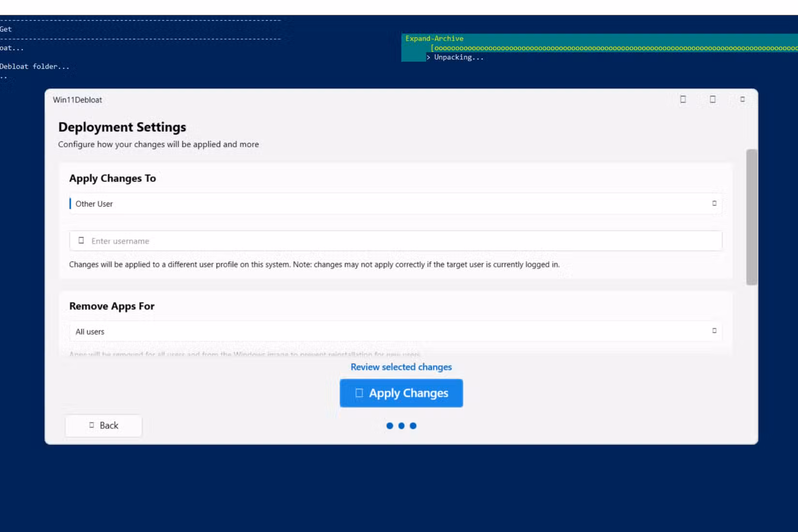Click the chevron on All users combo box

(714, 331)
